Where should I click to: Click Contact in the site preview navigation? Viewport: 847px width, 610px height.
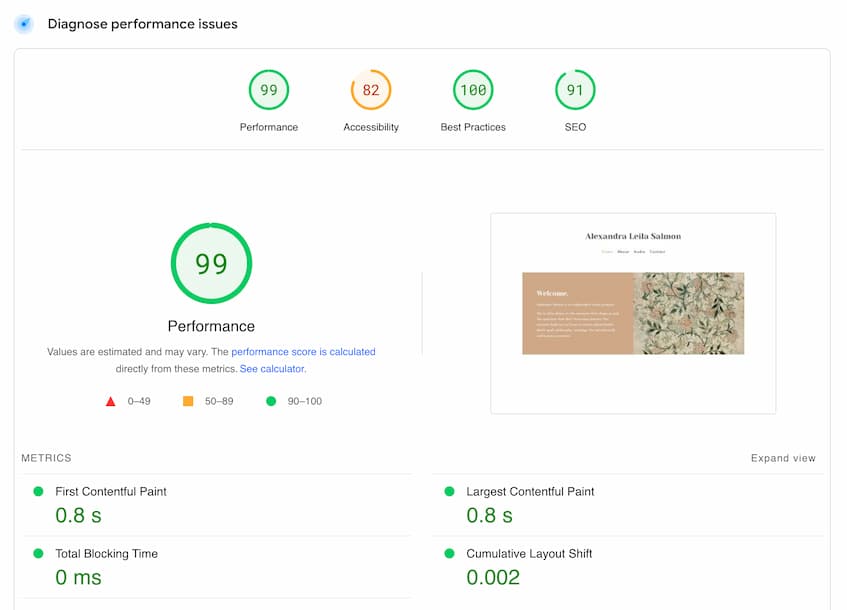[x=656, y=251]
